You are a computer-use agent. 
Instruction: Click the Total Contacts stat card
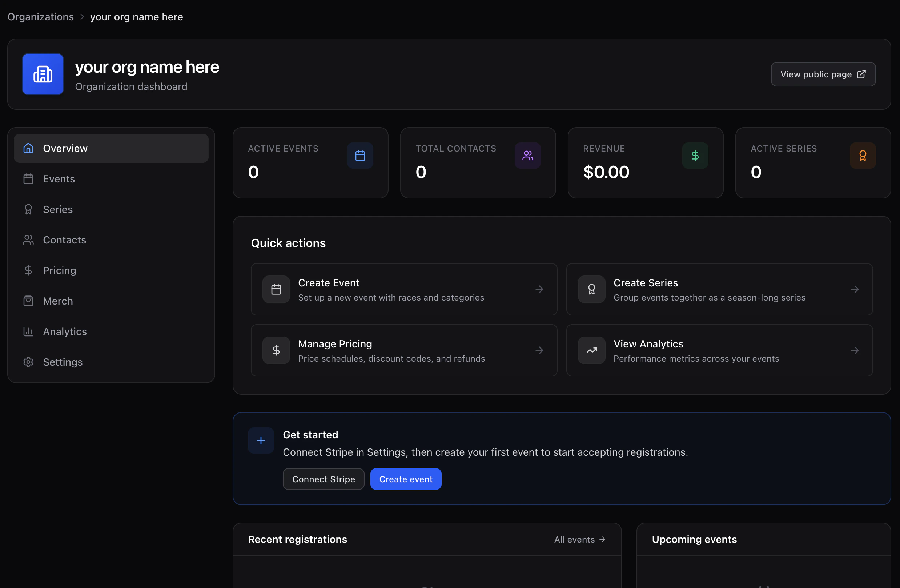point(478,163)
